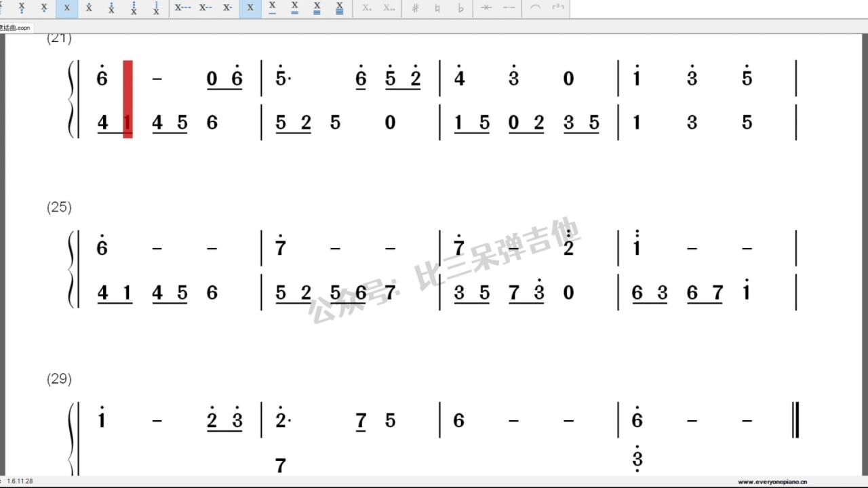This screenshot has width=868, height=488.
Task: Choose the half note X- duration
Action: click(228, 8)
